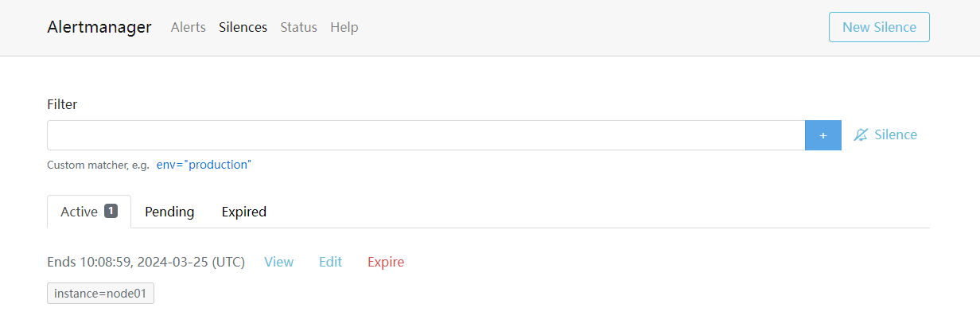Open the Alerts page
Image resolution: width=980 pixels, height=331 pixels.
tap(189, 27)
